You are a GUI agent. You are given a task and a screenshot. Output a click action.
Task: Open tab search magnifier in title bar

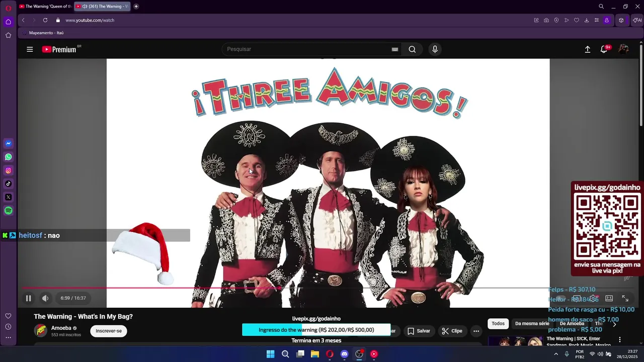[x=601, y=7]
